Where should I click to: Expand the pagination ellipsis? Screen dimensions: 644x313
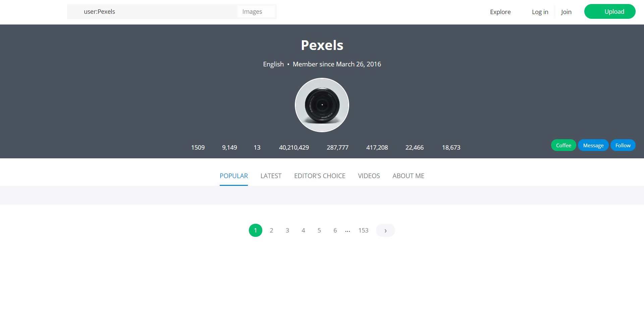[x=347, y=230]
